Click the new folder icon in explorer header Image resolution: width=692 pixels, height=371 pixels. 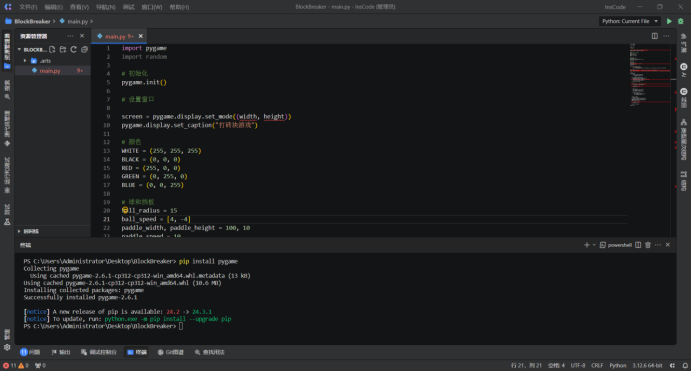click(63, 49)
